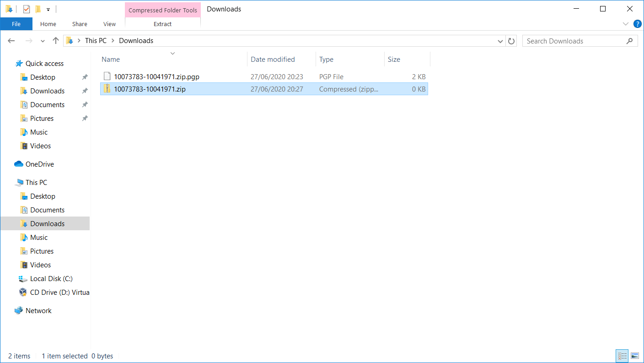644x363 pixels.
Task: Click the Search Downloads input field
Action: click(574, 41)
